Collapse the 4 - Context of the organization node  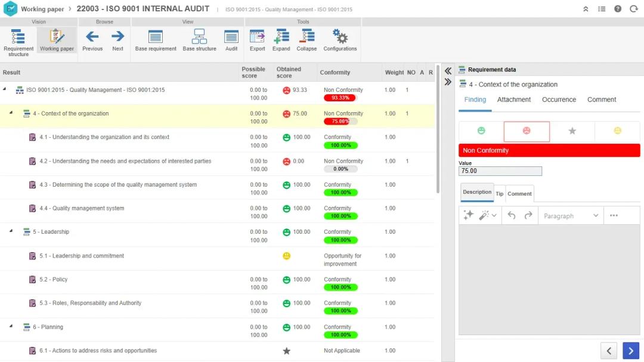11,113
